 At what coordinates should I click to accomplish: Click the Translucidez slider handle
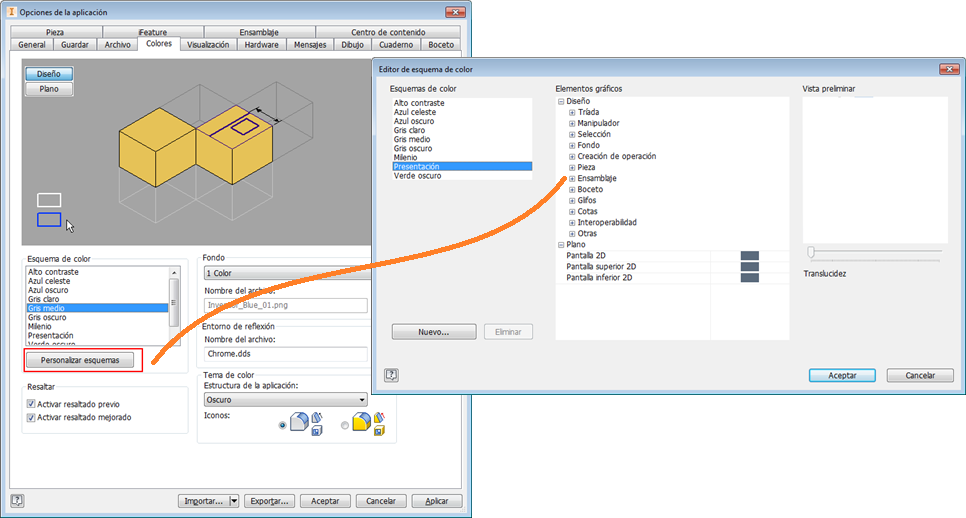coord(811,252)
